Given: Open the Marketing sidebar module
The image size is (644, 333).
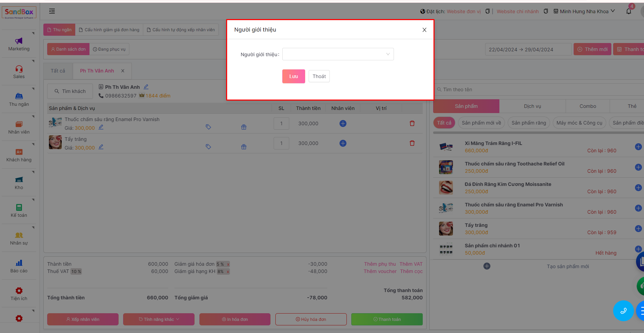Looking at the screenshot, I should 19,44.
